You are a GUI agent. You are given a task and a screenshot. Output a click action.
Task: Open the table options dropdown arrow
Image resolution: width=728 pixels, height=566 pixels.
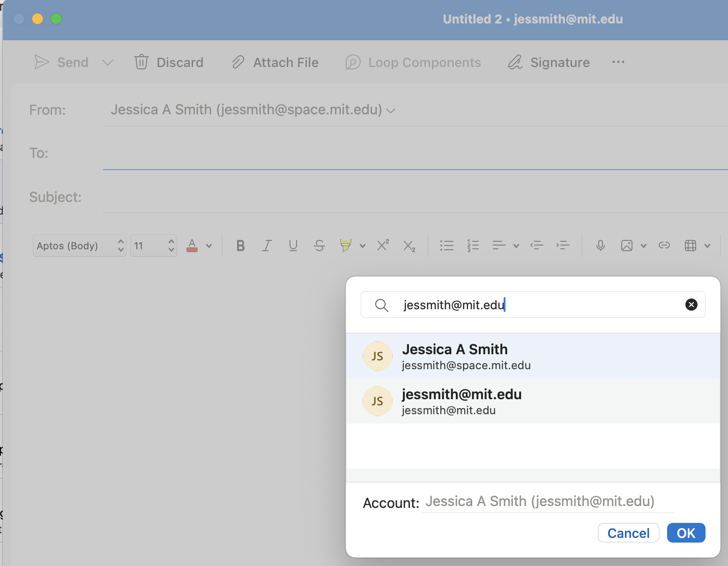coord(707,246)
